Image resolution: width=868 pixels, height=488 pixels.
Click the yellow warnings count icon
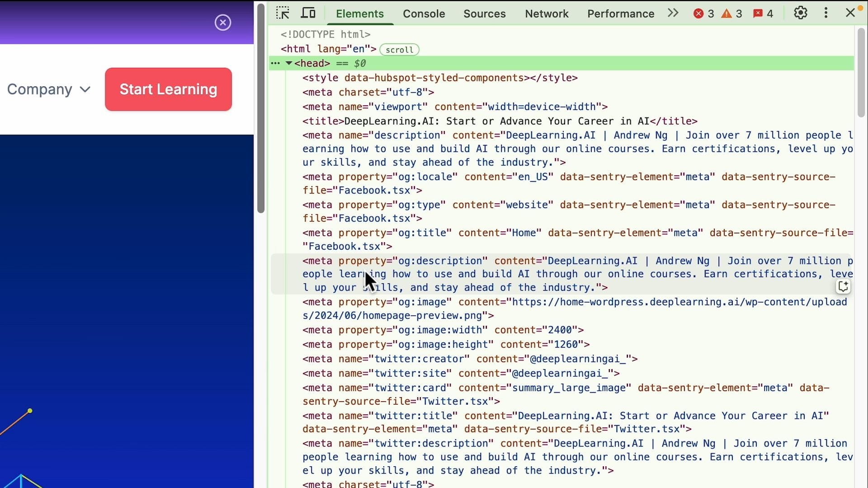(x=731, y=14)
